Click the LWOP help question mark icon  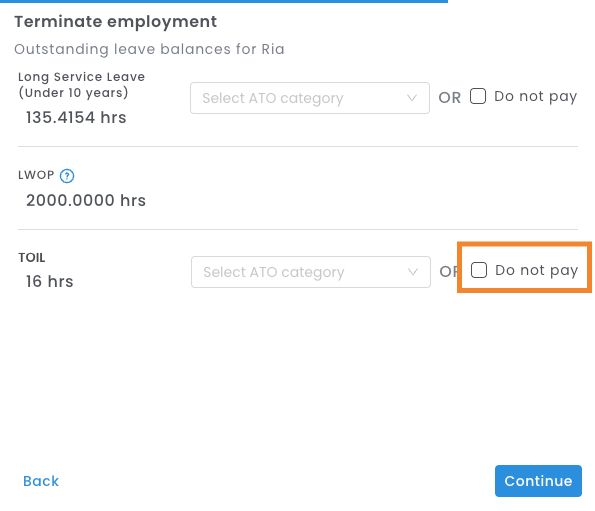coord(67,176)
